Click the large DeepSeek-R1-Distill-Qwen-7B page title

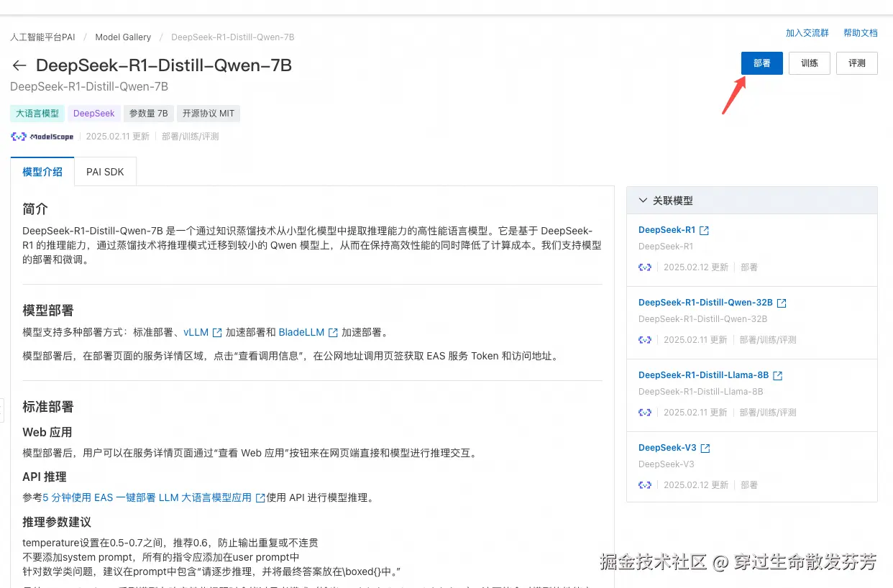164,65
